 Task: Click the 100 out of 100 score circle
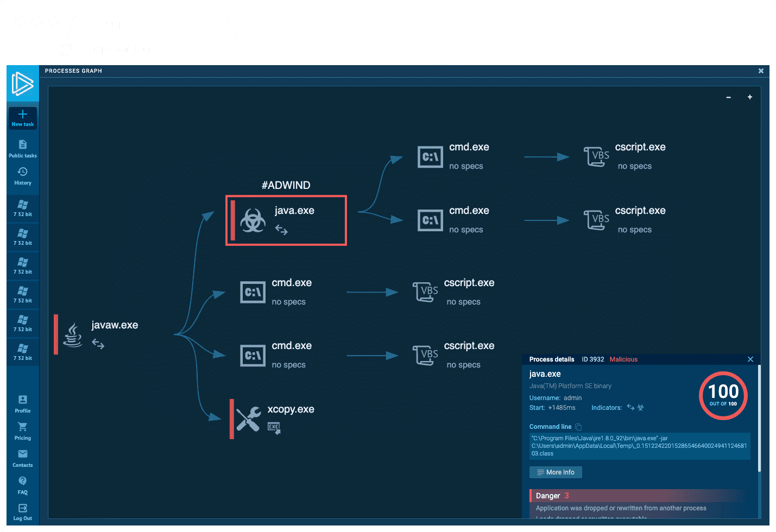click(723, 395)
